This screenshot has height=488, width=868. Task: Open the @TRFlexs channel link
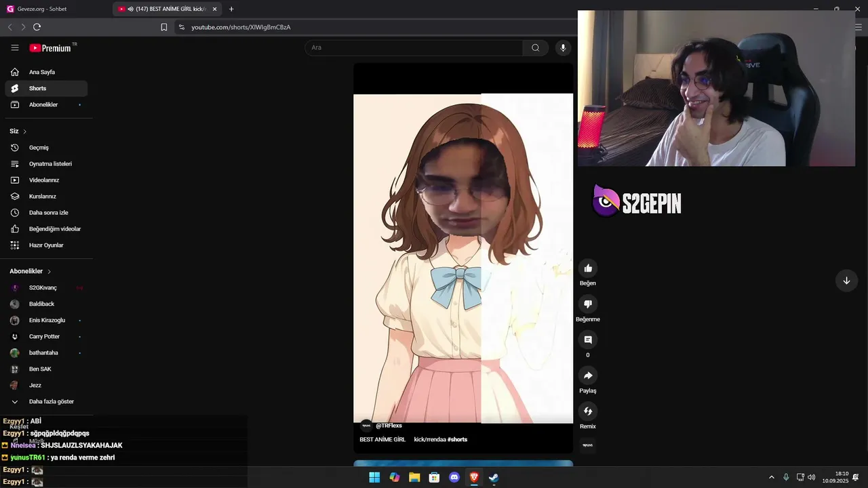[389, 426]
